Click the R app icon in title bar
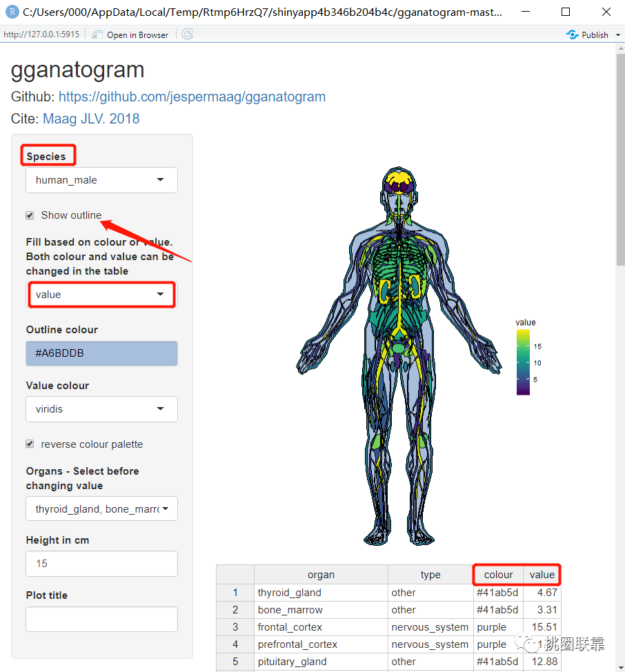 (12, 12)
